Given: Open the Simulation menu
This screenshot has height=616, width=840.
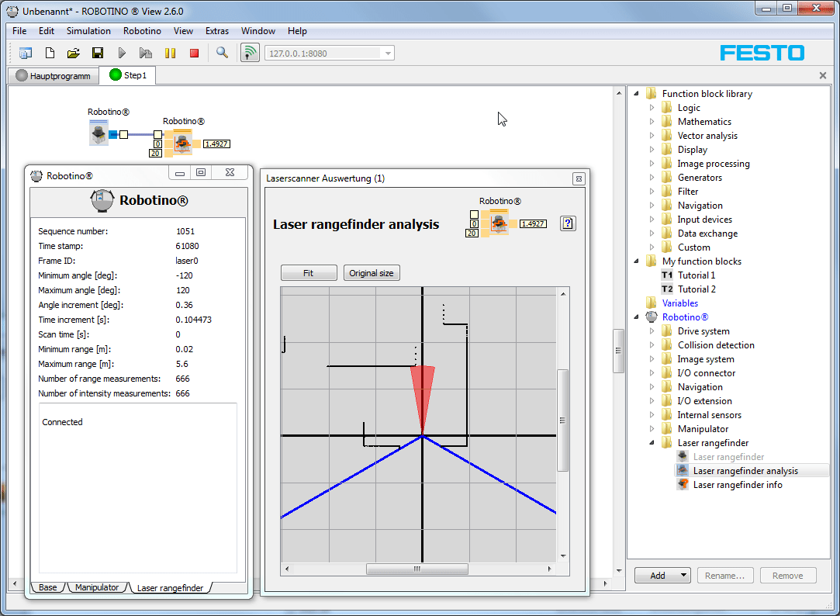Looking at the screenshot, I should [88, 31].
